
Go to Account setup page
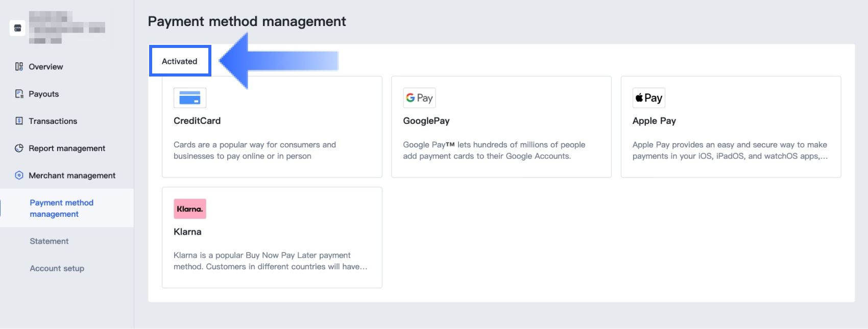[x=57, y=268]
